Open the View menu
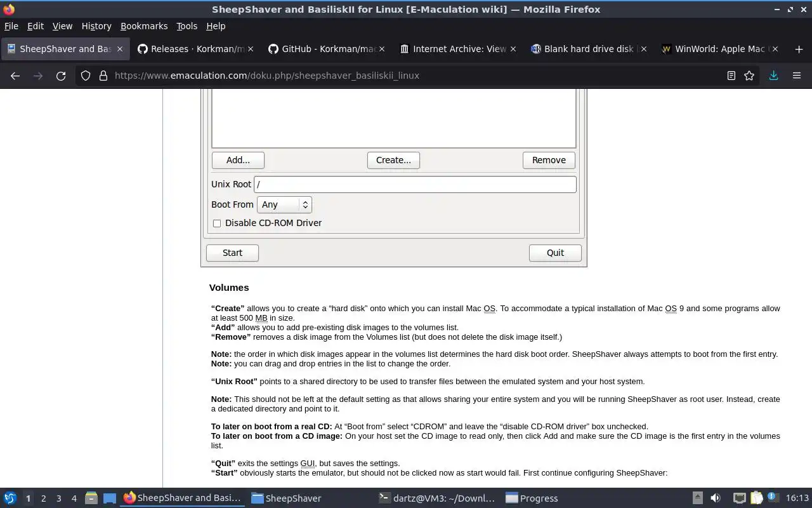 click(62, 26)
